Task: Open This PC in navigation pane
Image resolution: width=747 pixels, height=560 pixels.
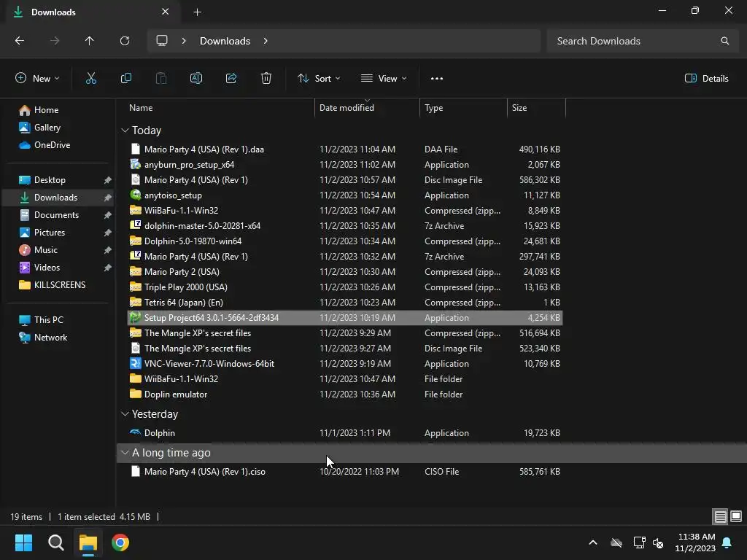Action: (x=48, y=320)
